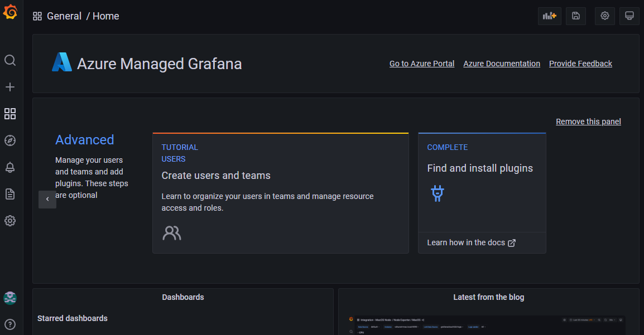Image resolution: width=644 pixels, height=335 pixels.
Task: Click Remove this panel
Action: tap(588, 122)
